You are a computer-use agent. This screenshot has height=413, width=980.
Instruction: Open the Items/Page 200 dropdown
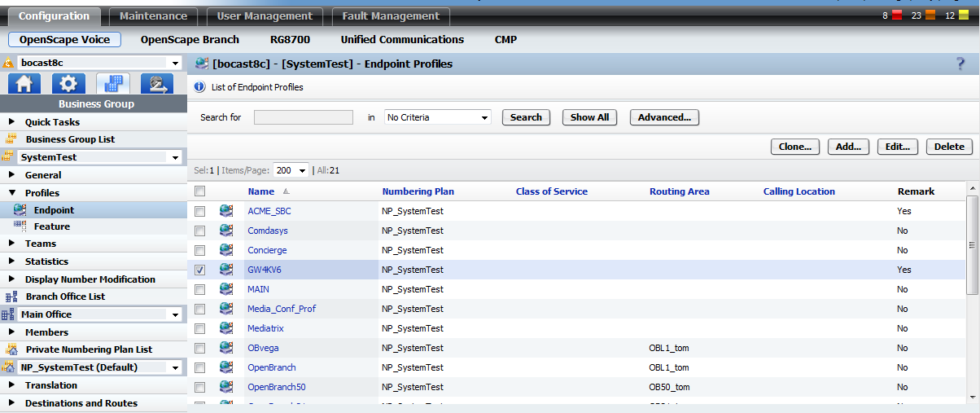291,170
